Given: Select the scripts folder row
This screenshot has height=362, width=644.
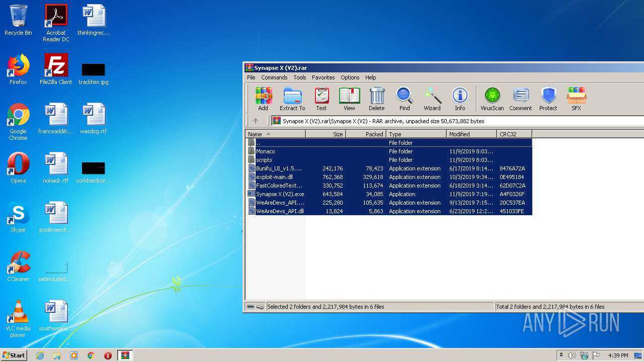Looking at the screenshot, I should pyautogui.click(x=389, y=160).
